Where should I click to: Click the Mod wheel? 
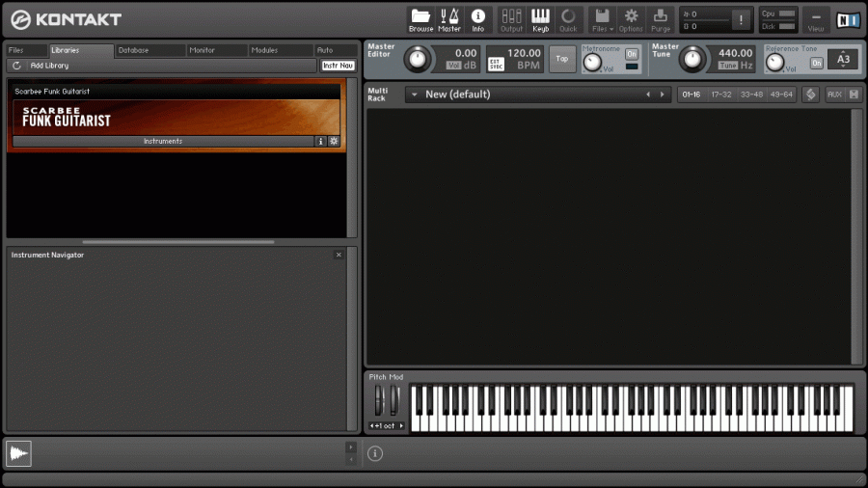pos(394,400)
